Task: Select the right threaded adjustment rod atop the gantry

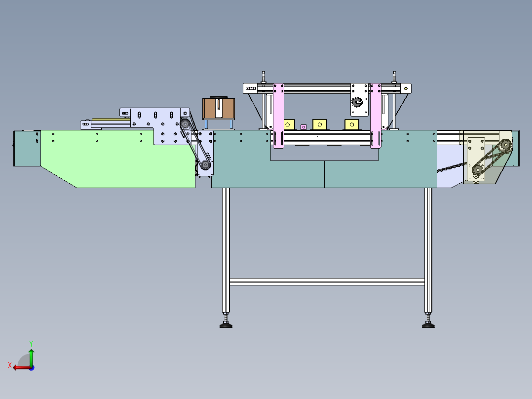Action: [394, 77]
